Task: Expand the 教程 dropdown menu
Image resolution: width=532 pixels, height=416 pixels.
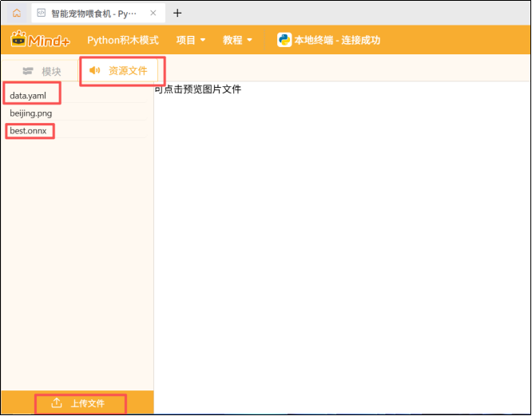Action: point(238,40)
